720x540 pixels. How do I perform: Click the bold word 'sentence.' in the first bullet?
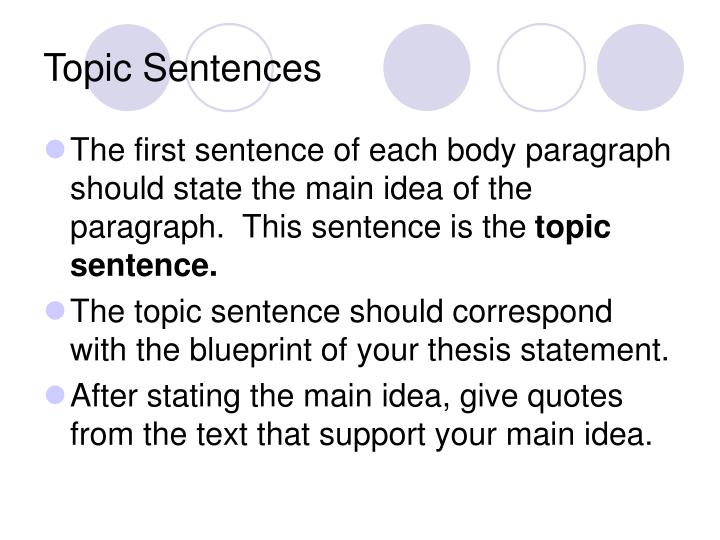click(x=144, y=265)
